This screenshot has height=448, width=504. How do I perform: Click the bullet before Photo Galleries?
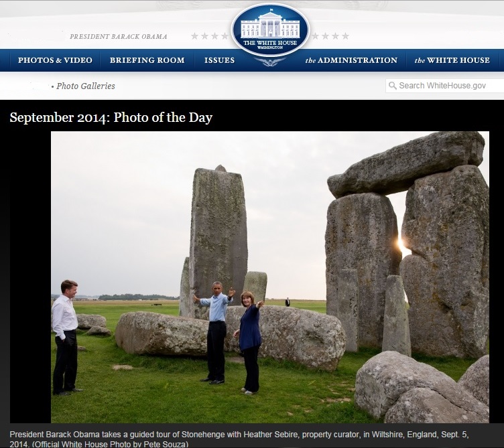pos(52,86)
